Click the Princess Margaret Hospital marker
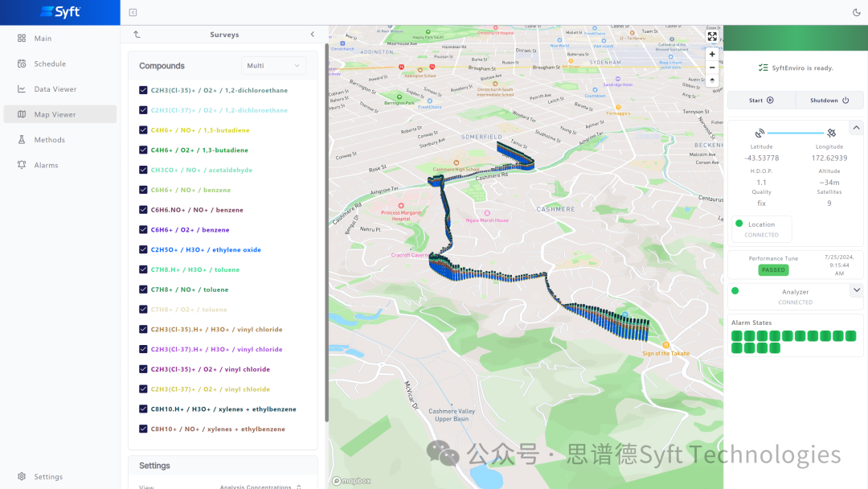The height and width of the screenshot is (489, 868). [401, 205]
